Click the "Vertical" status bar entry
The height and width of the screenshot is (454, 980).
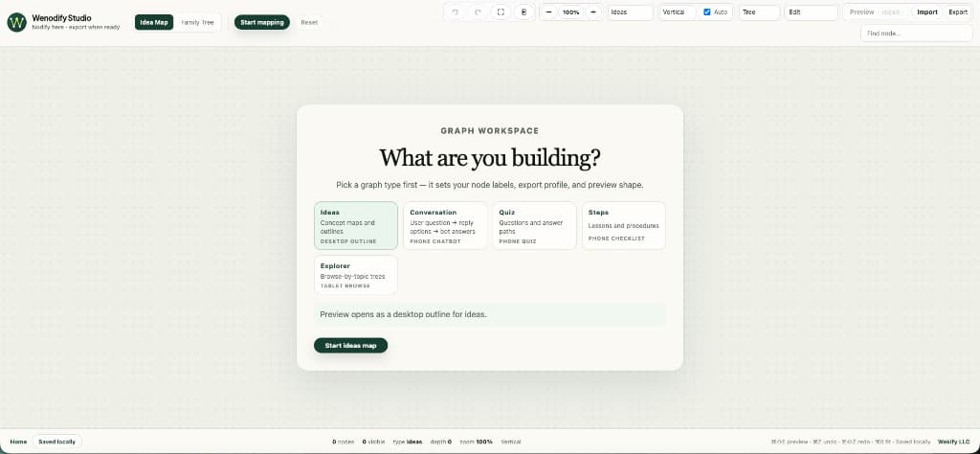(x=511, y=442)
